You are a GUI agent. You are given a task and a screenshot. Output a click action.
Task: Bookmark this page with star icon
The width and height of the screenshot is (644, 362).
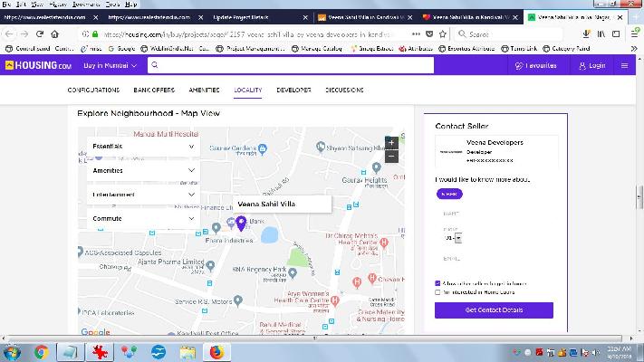pos(443,34)
